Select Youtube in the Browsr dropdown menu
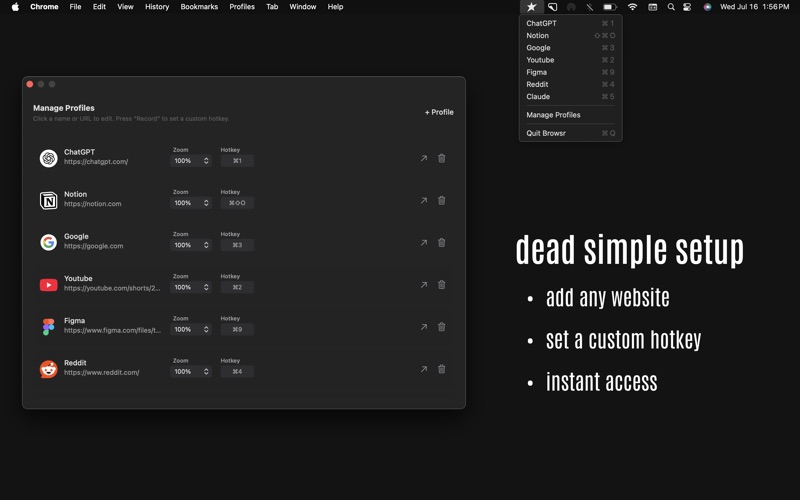Viewport: 800px width, 500px height. click(x=570, y=60)
